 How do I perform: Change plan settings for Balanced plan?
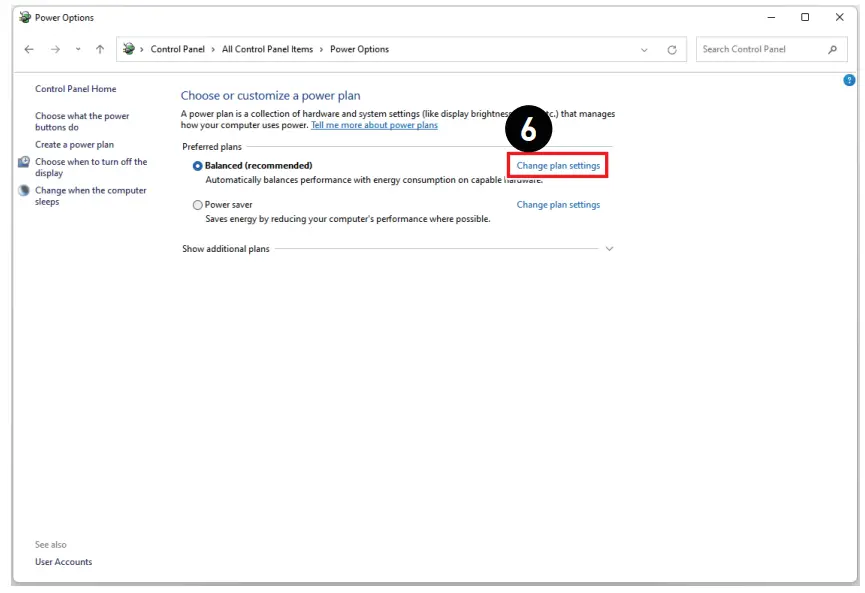[558, 165]
